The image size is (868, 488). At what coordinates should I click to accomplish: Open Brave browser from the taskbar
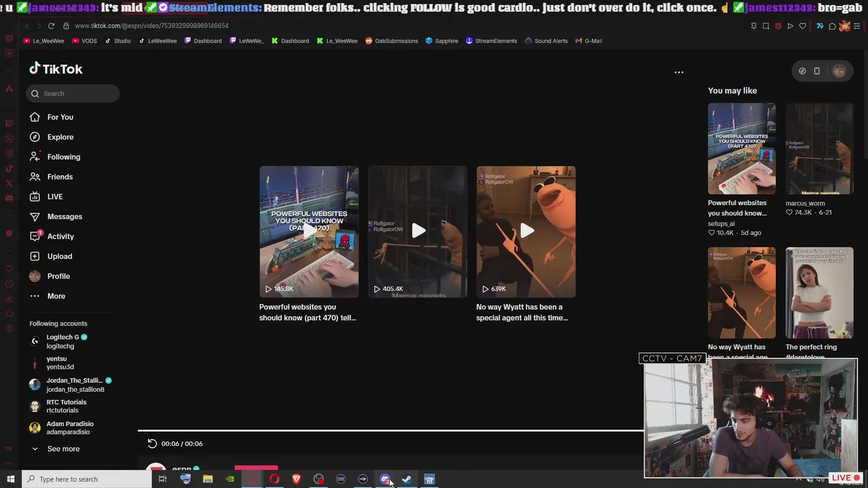(x=296, y=479)
